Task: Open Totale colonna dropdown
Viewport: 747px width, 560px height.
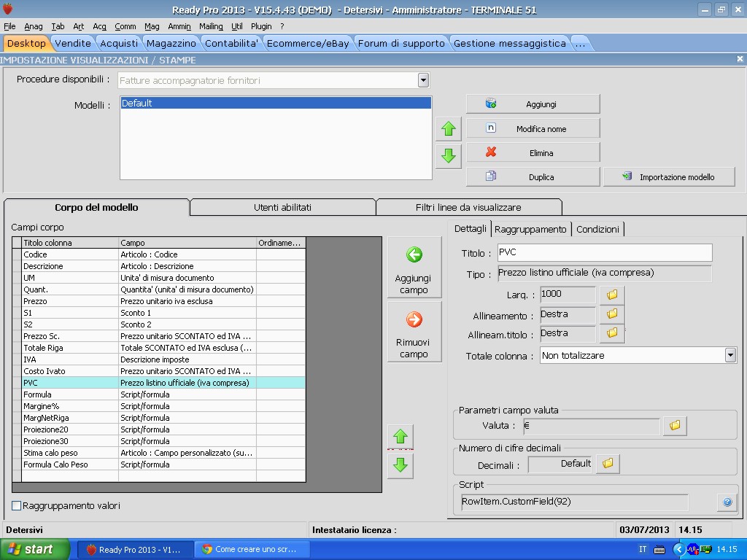Action: [x=730, y=355]
